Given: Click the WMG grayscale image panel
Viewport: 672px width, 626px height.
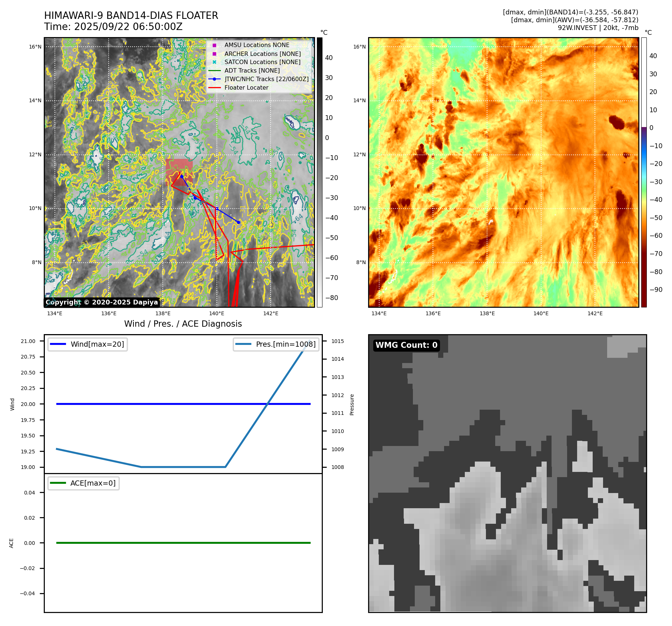Looking at the screenshot, I should pyautogui.click(x=507, y=473).
